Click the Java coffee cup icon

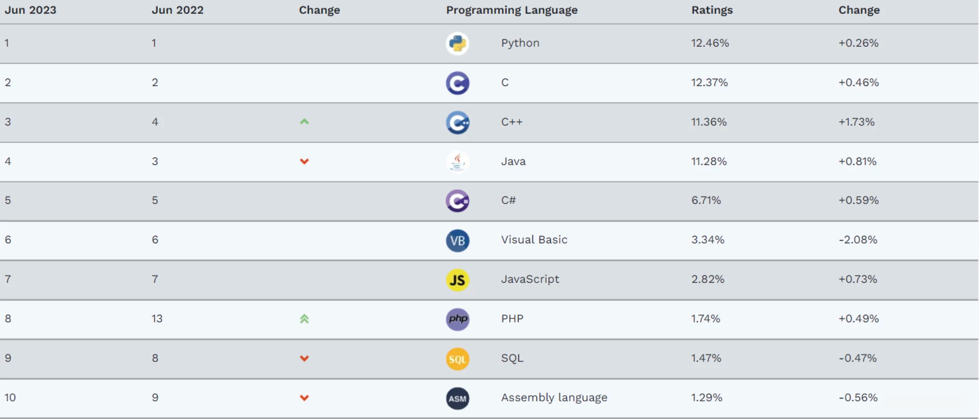click(457, 162)
